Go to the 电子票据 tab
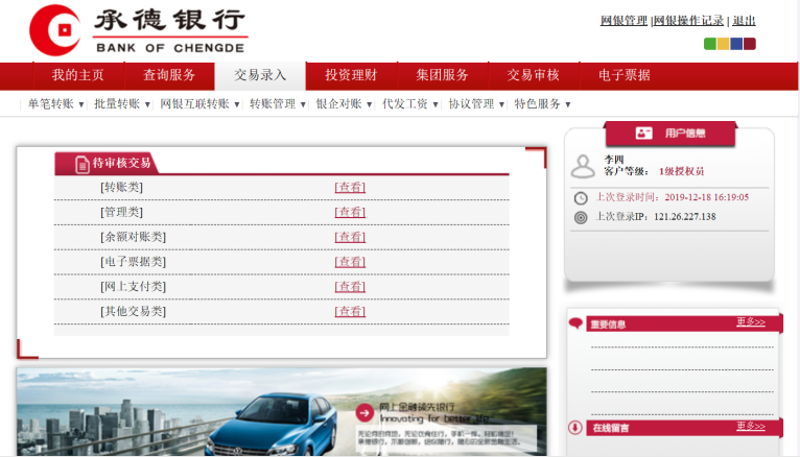The height and width of the screenshot is (457, 800). [624, 76]
